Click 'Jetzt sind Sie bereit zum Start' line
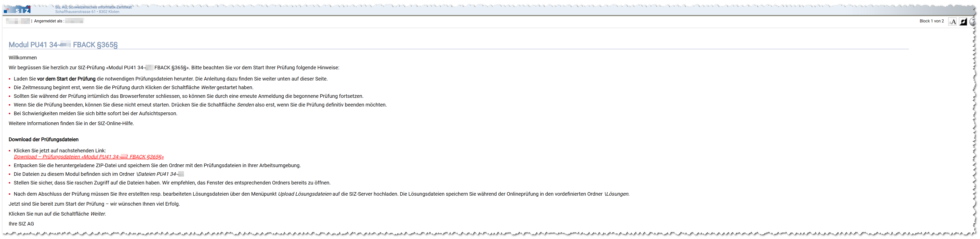The height and width of the screenshot is (239, 980). [x=94, y=204]
